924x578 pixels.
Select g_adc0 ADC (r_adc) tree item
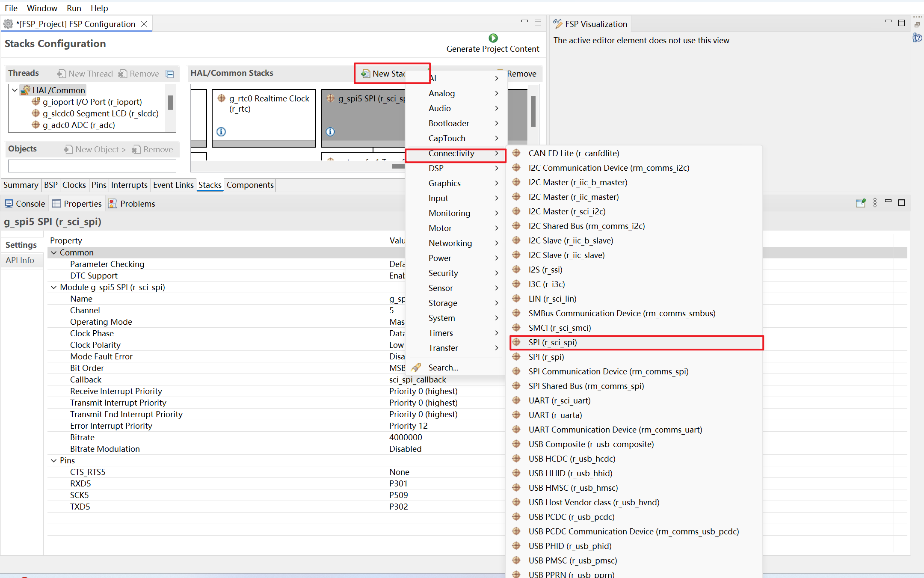[x=79, y=125]
